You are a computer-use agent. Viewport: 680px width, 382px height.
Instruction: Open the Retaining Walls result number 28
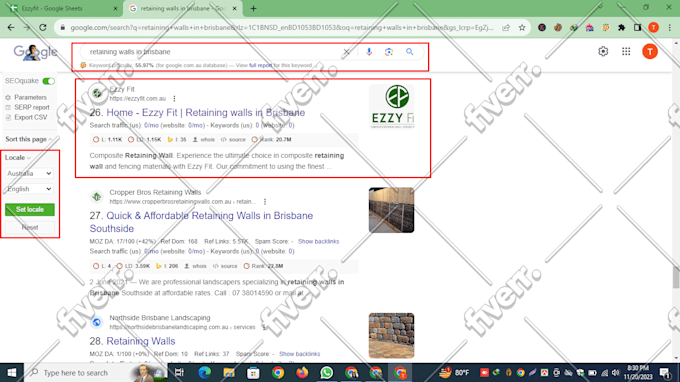click(x=141, y=341)
